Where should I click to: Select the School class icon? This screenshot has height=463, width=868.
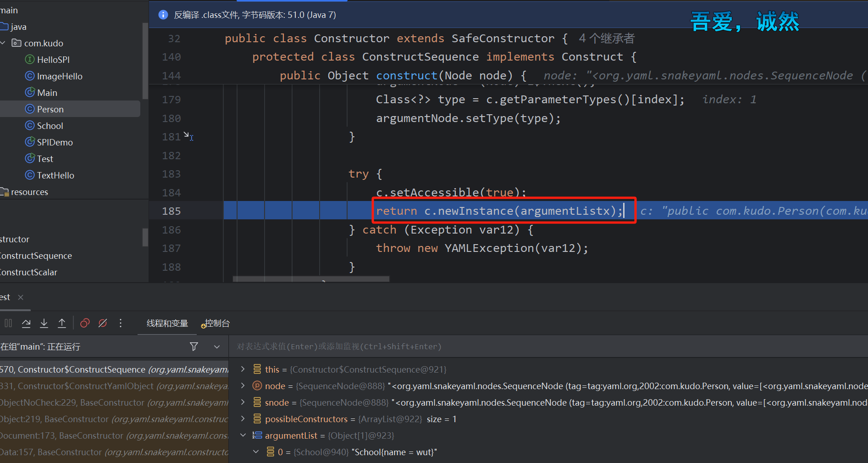(x=30, y=125)
